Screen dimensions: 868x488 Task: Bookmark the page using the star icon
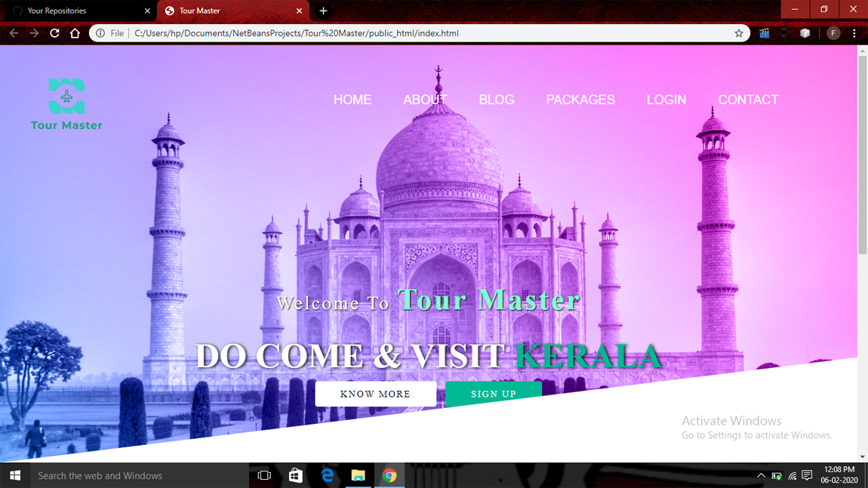(x=739, y=32)
